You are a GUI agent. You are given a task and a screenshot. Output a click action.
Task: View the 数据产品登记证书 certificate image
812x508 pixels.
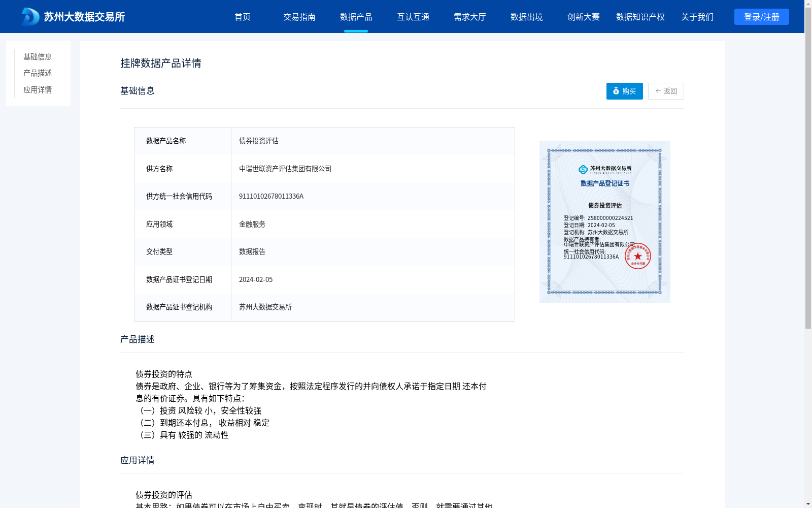point(604,221)
